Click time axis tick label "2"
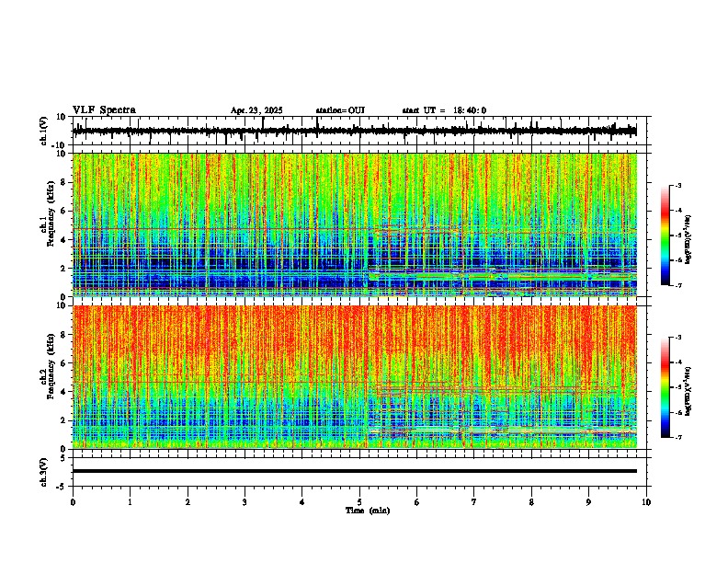The image size is (728, 563). click(188, 502)
